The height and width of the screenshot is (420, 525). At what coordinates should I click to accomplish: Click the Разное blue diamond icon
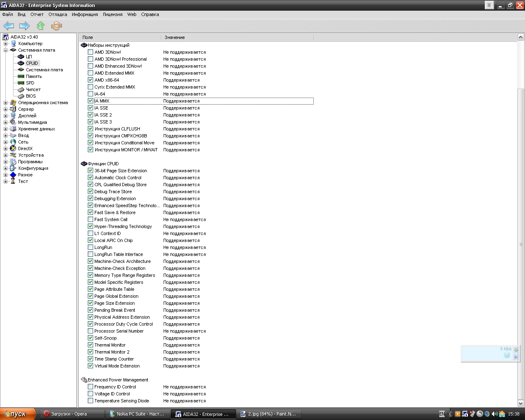click(x=13, y=175)
